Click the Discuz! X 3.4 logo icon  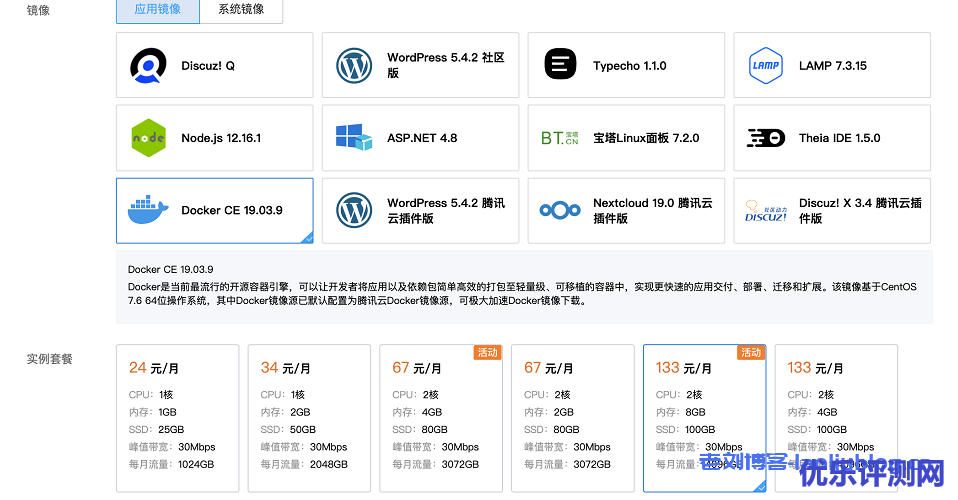766,211
